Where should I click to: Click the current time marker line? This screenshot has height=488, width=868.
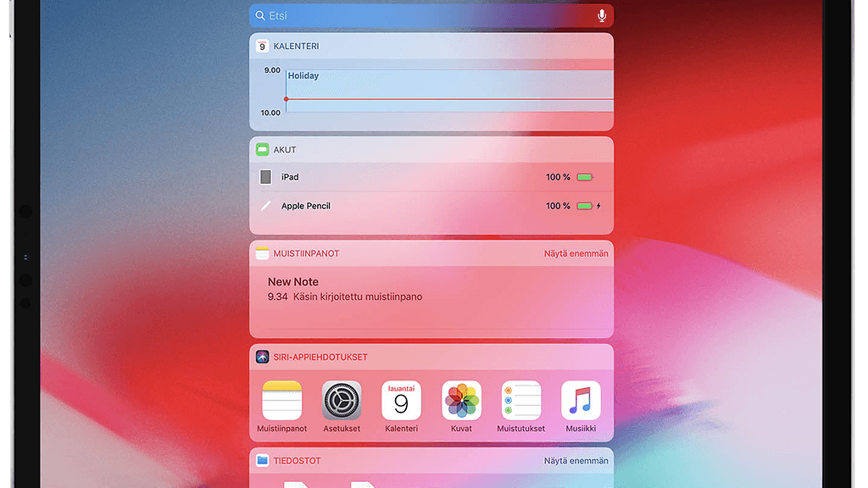coord(449,99)
